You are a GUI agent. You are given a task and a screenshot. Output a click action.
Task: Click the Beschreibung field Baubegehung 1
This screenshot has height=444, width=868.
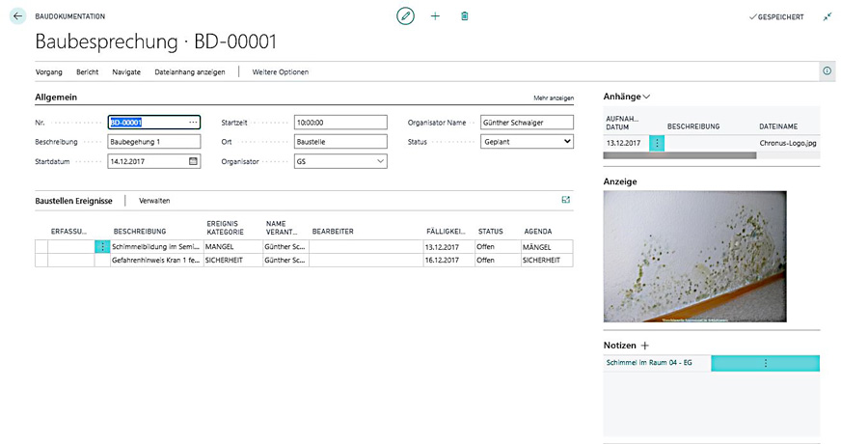pyautogui.click(x=154, y=142)
